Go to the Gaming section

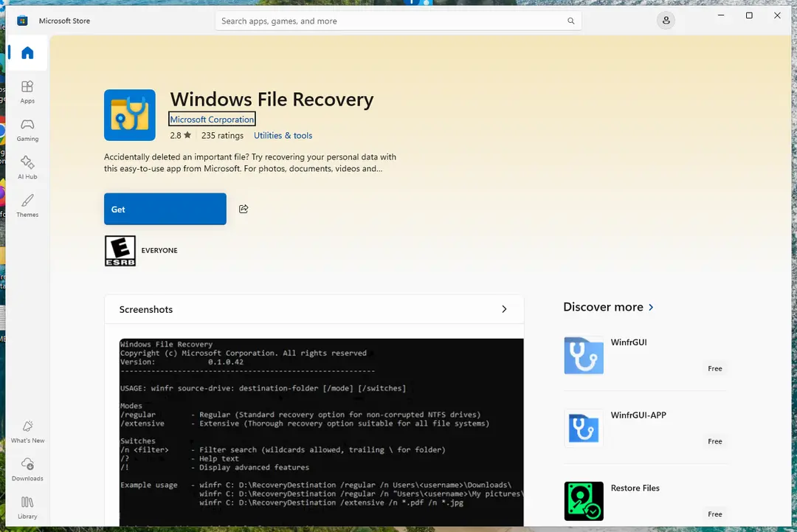click(x=27, y=130)
